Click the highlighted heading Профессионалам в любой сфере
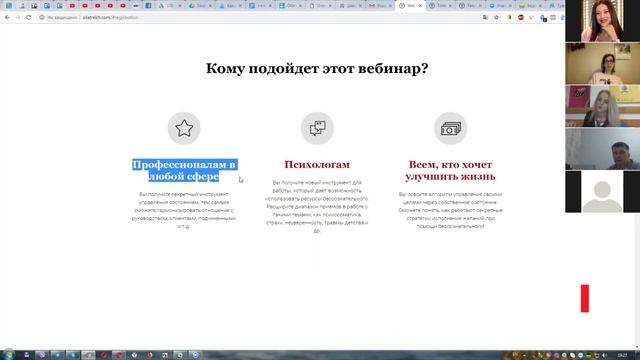The height and width of the screenshot is (360, 640). tap(184, 171)
